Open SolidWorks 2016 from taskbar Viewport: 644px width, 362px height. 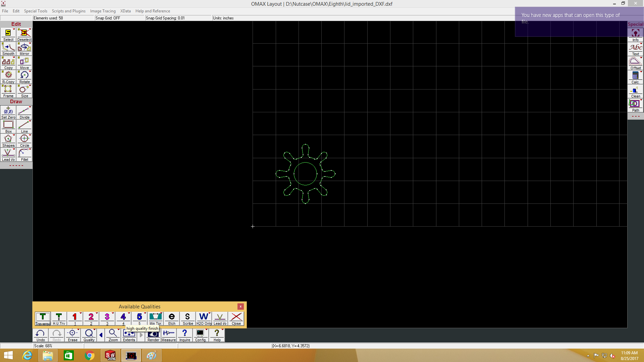point(110,356)
